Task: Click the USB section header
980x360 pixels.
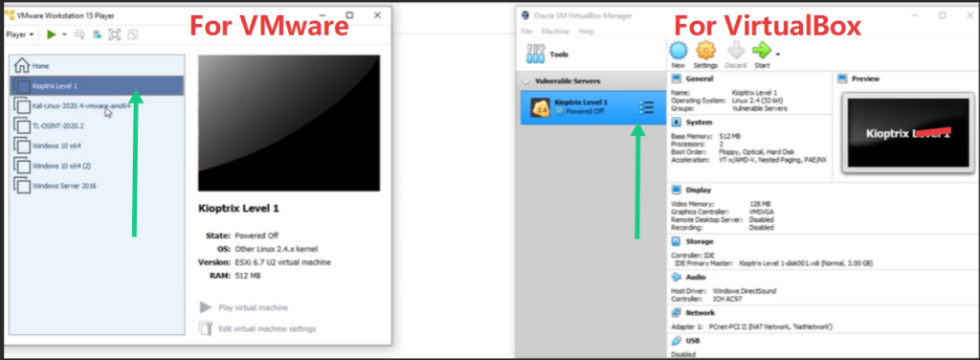Action: [x=693, y=341]
